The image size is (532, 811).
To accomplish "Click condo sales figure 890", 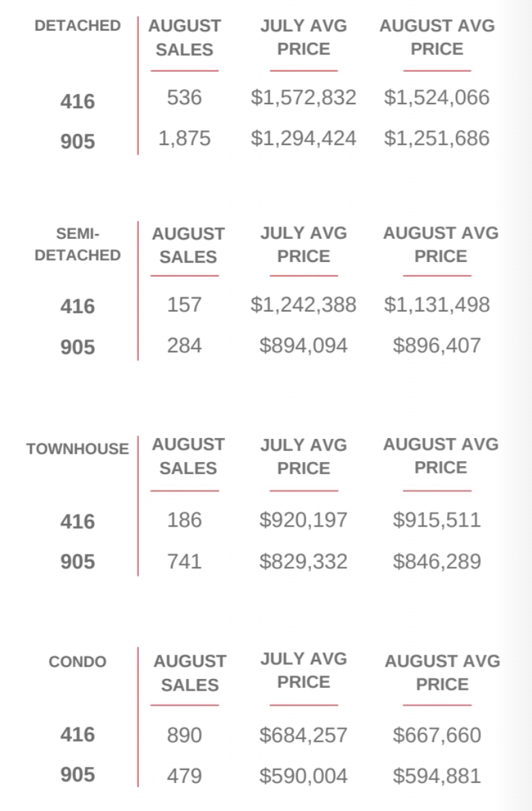I will pos(184,735).
